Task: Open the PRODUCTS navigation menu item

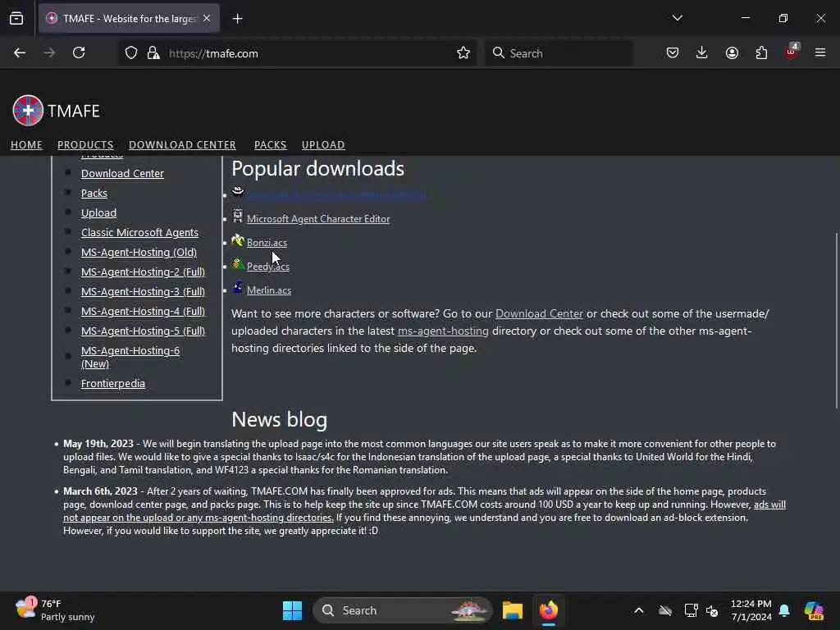Action: [x=85, y=144]
